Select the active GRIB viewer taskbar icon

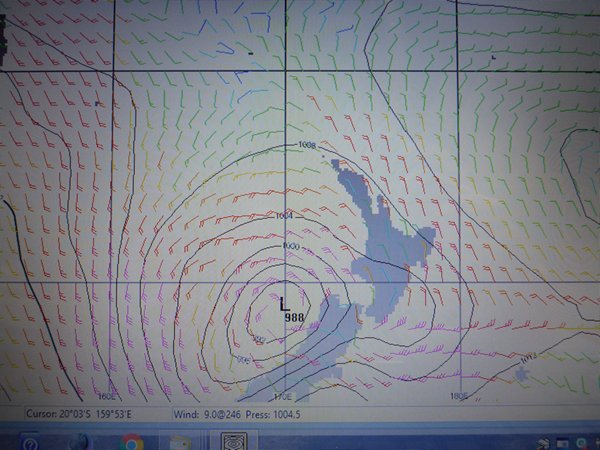click(233, 441)
